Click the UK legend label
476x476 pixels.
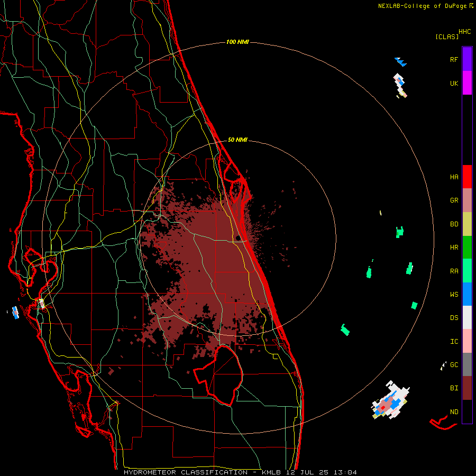coord(454,83)
